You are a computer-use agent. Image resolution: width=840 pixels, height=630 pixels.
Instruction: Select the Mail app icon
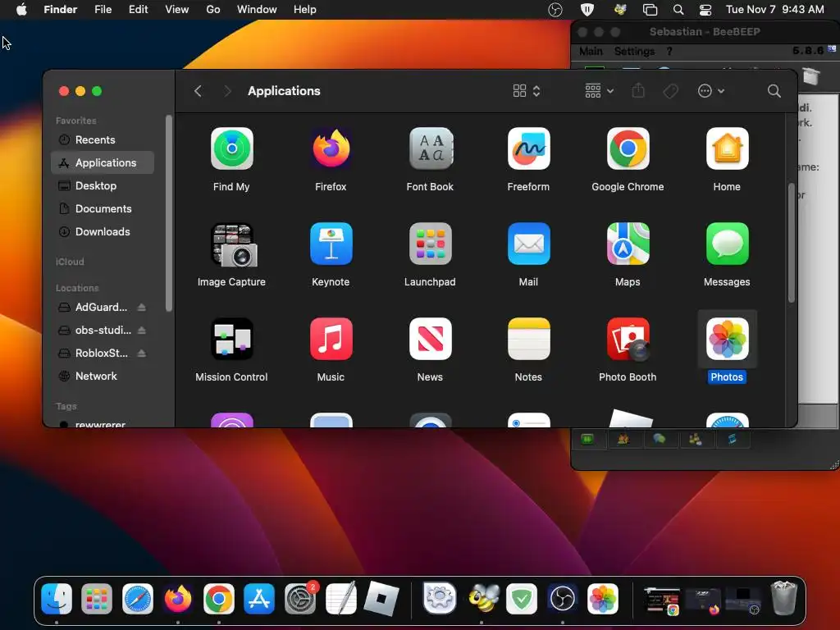click(x=529, y=244)
